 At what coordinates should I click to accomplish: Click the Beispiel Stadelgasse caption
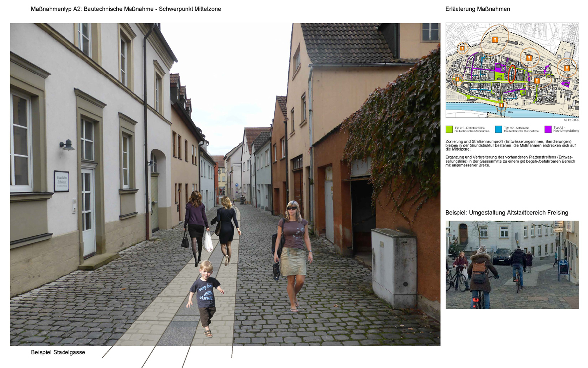[58, 352]
